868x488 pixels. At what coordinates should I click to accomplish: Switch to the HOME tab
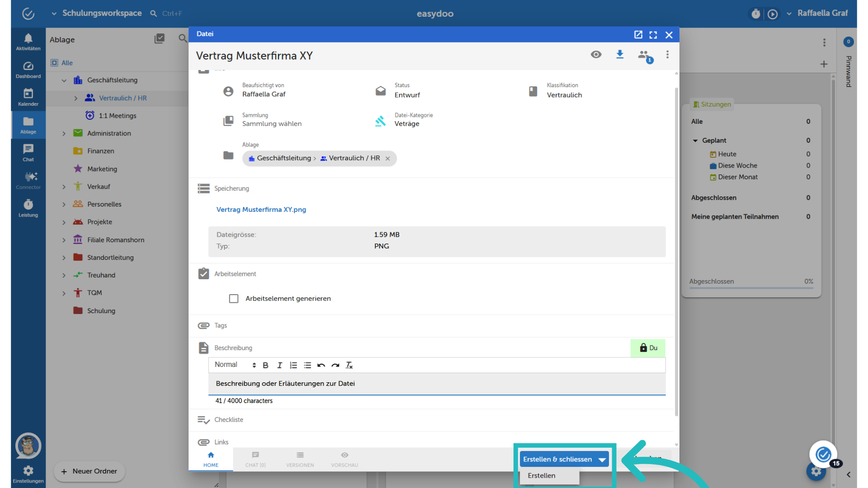coord(211,460)
